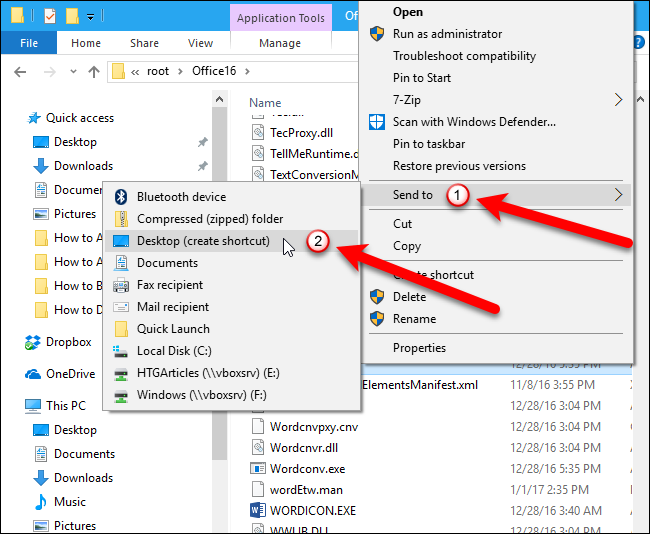Click the Dropbox icon in navigation pane

coord(33,342)
